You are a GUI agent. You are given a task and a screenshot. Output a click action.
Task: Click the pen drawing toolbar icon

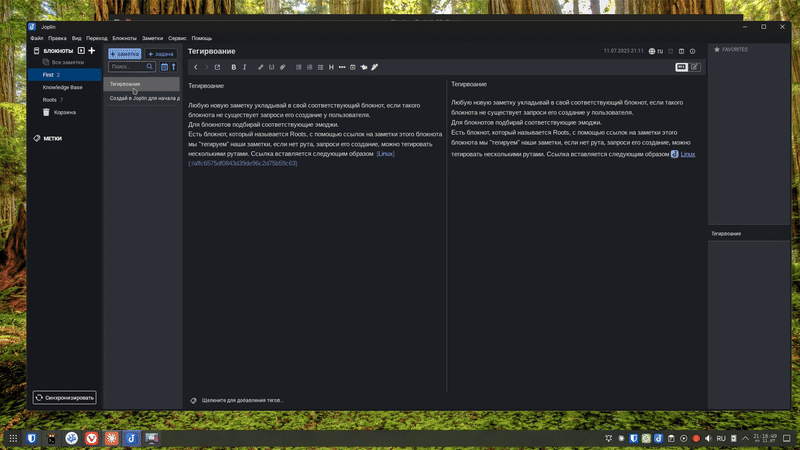coord(374,67)
